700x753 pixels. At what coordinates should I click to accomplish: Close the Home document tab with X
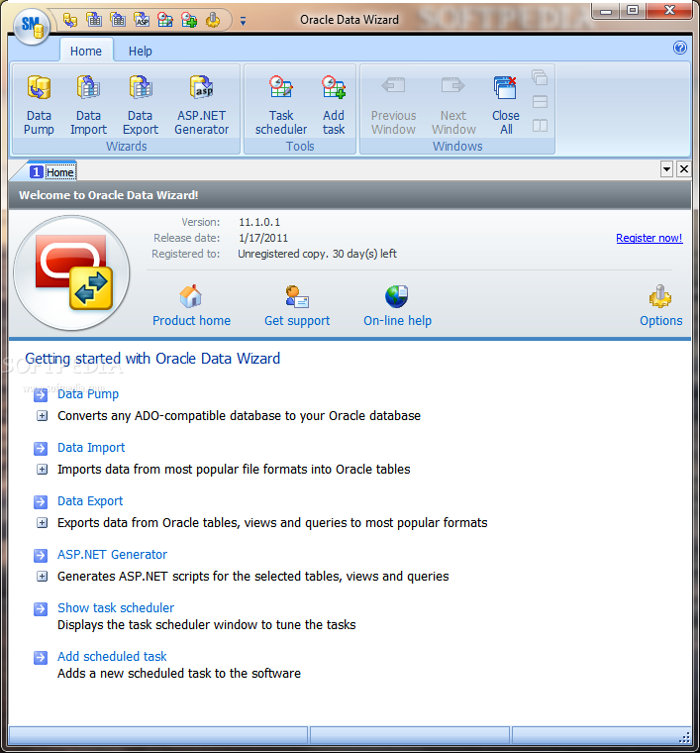click(684, 169)
